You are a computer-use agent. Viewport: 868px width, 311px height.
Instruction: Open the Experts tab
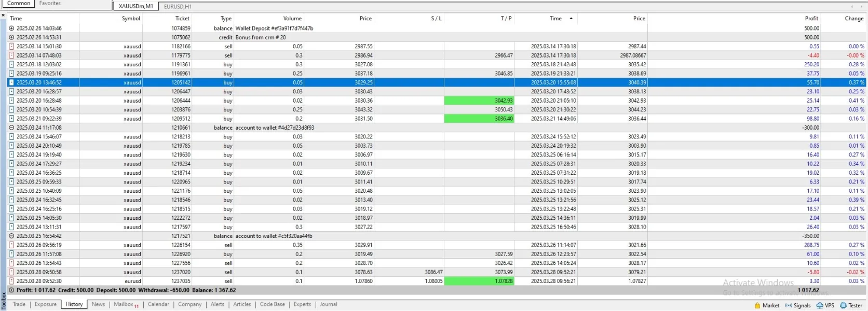[302, 304]
